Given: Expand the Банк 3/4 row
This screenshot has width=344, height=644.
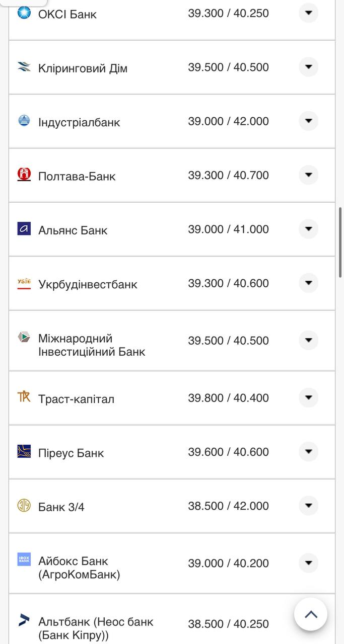Looking at the screenshot, I should coord(309,505).
